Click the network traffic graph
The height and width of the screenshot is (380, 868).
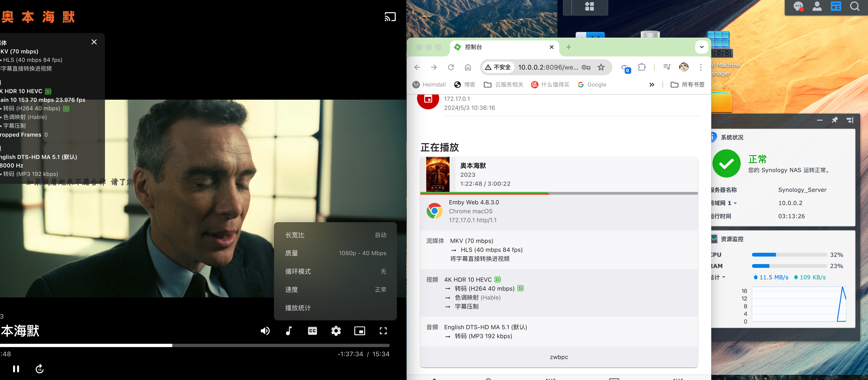[x=799, y=304]
